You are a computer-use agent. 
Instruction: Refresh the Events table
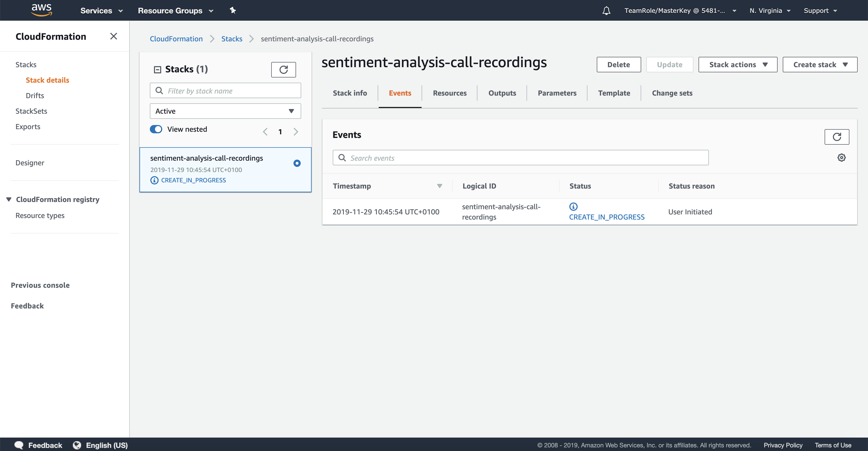coord(837,137)
